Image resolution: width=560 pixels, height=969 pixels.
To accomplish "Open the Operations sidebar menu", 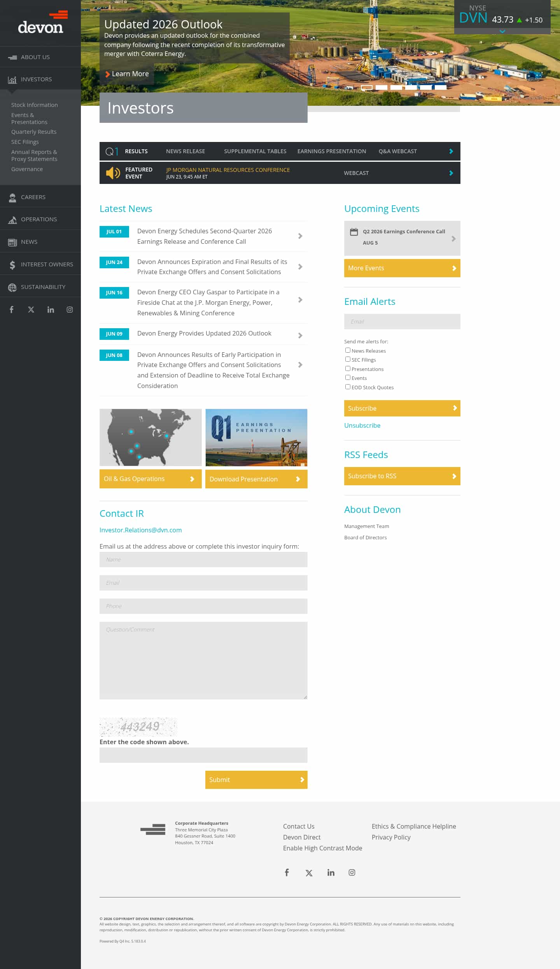I will (40, 219).
